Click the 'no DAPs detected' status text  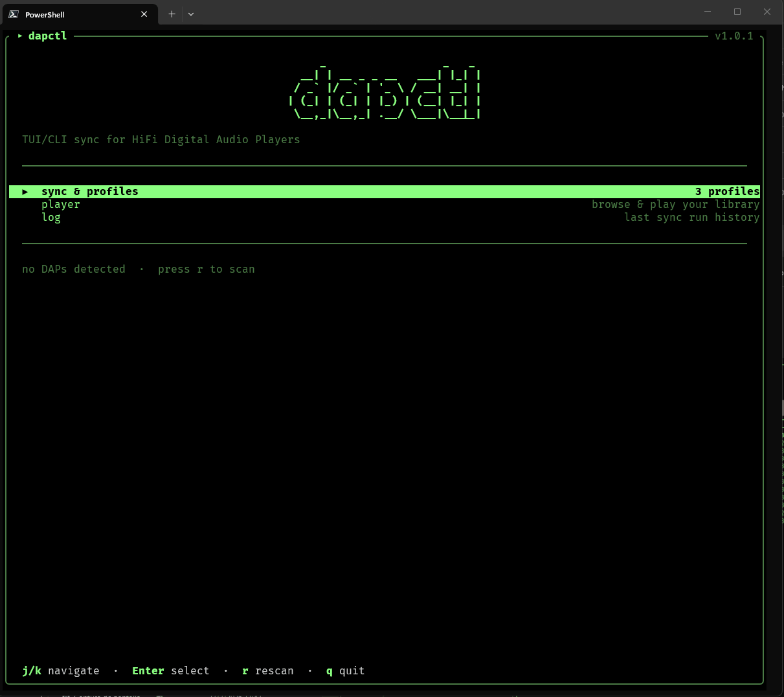coord(74,269)
